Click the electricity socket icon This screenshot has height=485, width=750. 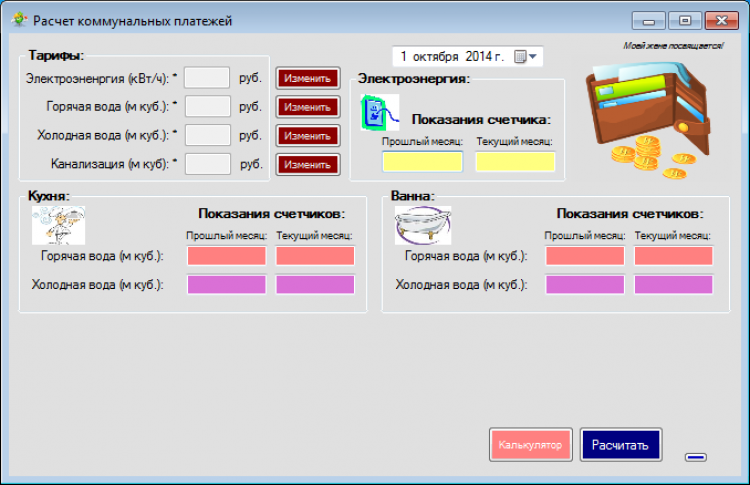(x=380, y=113)
